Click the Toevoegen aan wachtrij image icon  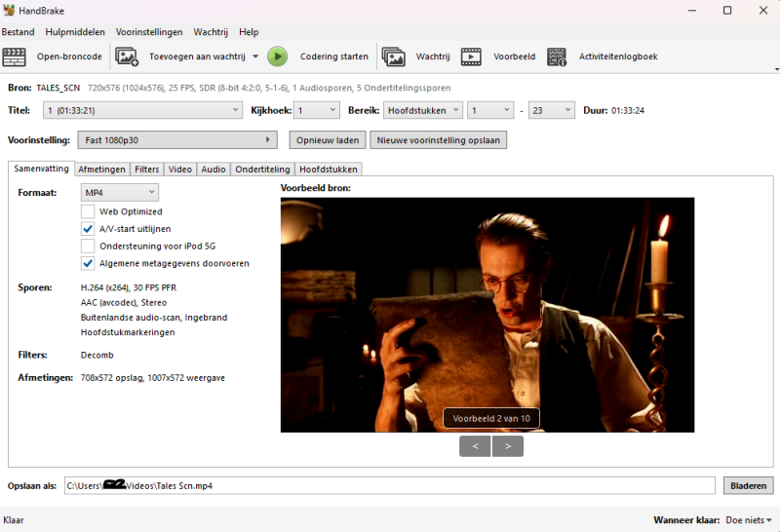(x=127, y=57)
